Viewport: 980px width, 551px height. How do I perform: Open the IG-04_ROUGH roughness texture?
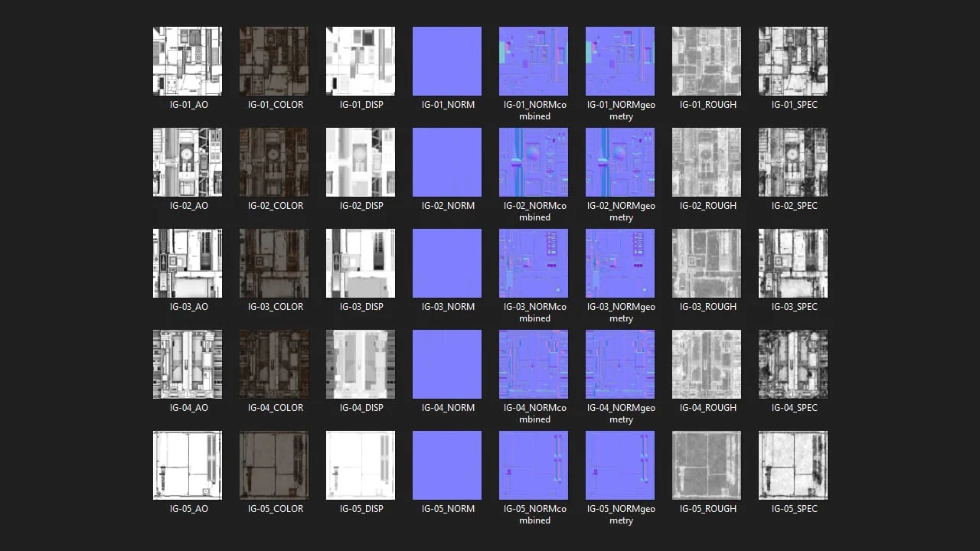tap(706, 364)
